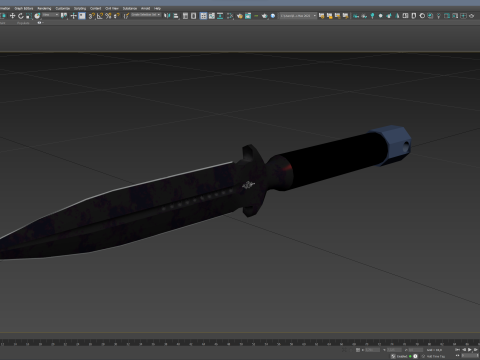This screenshot has height=360, width=480.
Task: Click the round clock icon in status bar
Action: click(415, 356)
